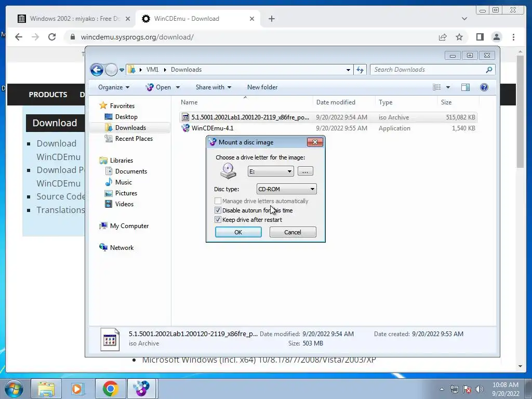532x399 pixels.
Task: Select the 5.1.5001.2002Lab1 iso file row
Action: pos(328,117)
